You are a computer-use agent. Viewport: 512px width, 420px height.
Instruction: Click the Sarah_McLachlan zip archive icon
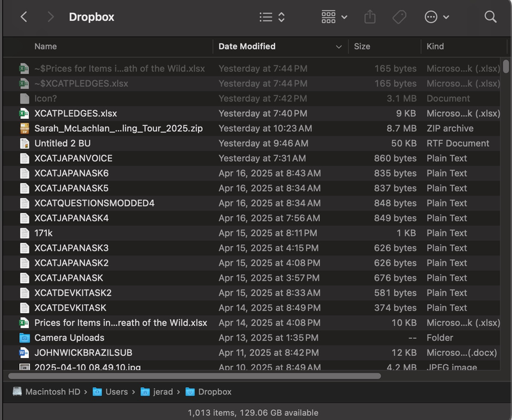(x=24, y=128)
